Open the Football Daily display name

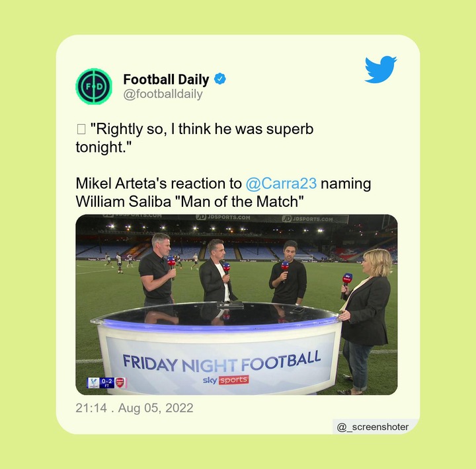[x=166, y=79]
